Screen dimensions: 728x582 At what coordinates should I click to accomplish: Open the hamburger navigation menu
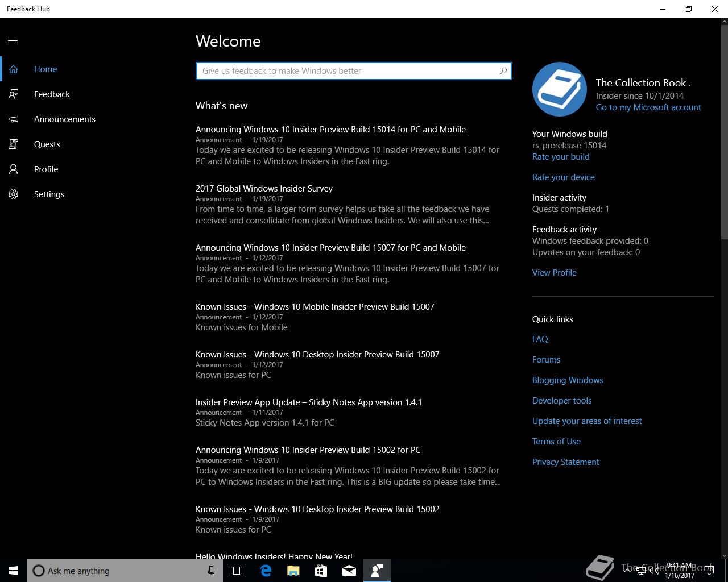click(13, 43)
